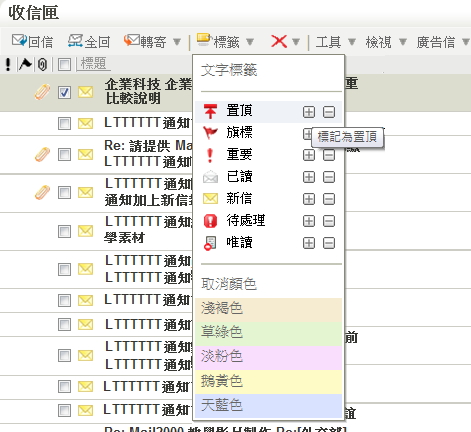Open the 企業科技 比較說明 mail
This screenshot has width=471, height=432.
(x=148, y=92)
